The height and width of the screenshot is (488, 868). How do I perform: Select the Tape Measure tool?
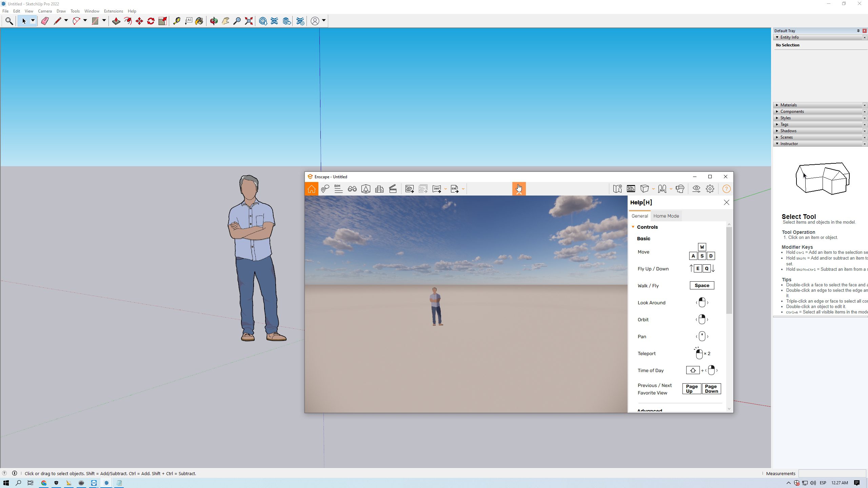[x=177, y=21]
